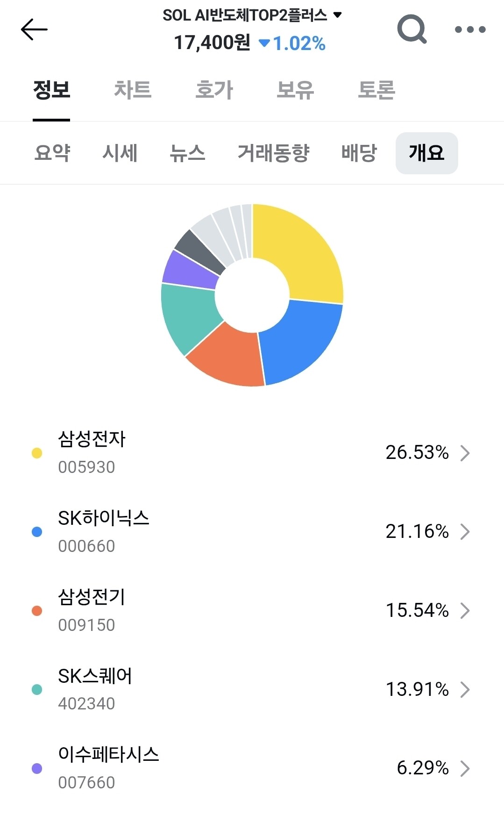The image size is (504, 823).
Task: Open the search magnifier icon
Action: click(412, 29)
